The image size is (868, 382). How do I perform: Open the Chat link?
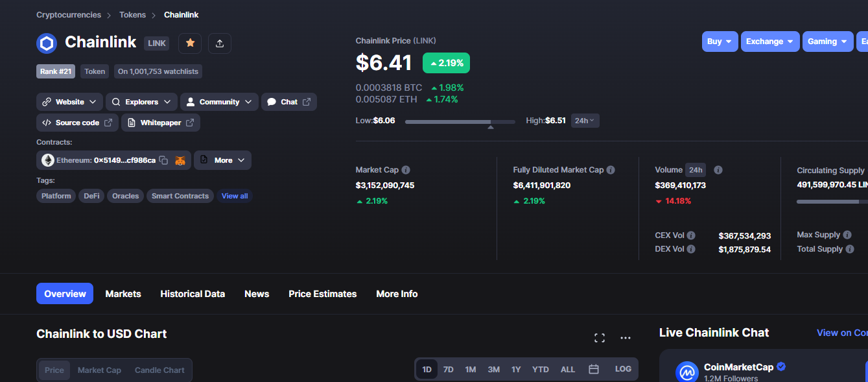click(289, 102)
